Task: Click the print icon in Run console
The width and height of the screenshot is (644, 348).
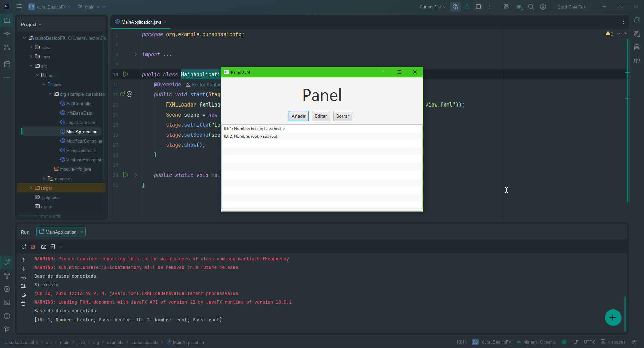Action: pyautogui.click(x=23, y=295)
